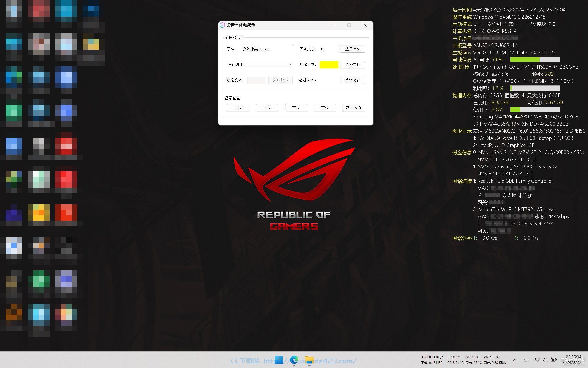588x368 pixels.
Task: Click the taskbar 内存: 20 % readout
Action: point(491,357)
